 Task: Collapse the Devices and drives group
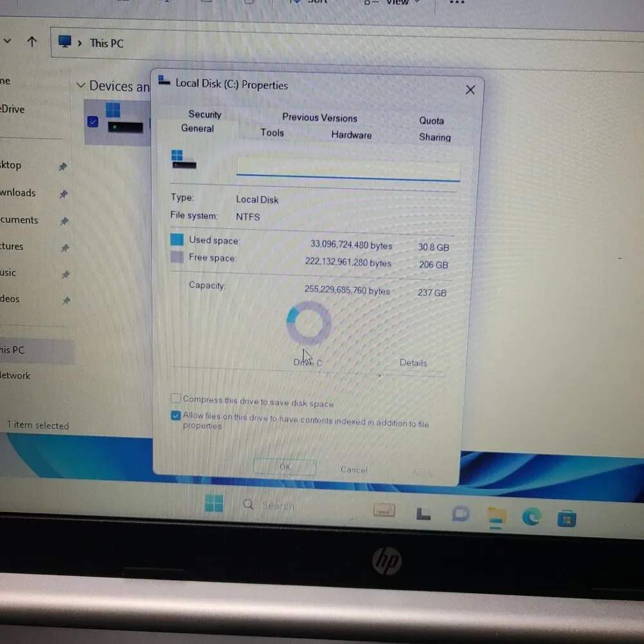[x=81, y=85]
